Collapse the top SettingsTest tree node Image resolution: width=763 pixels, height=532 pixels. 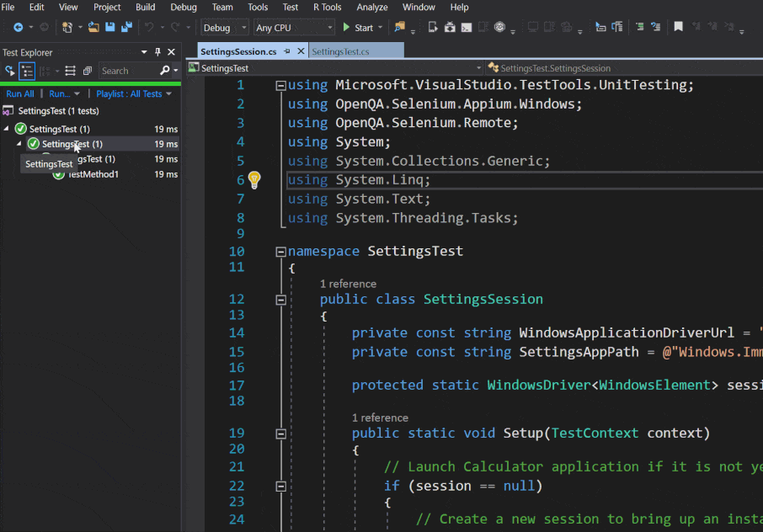pos(8,129)
